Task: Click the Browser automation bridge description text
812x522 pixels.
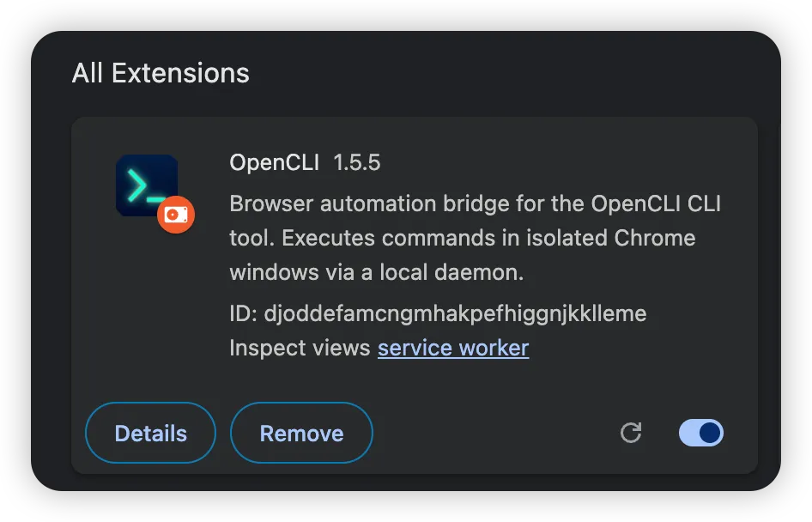Action: 475,238
